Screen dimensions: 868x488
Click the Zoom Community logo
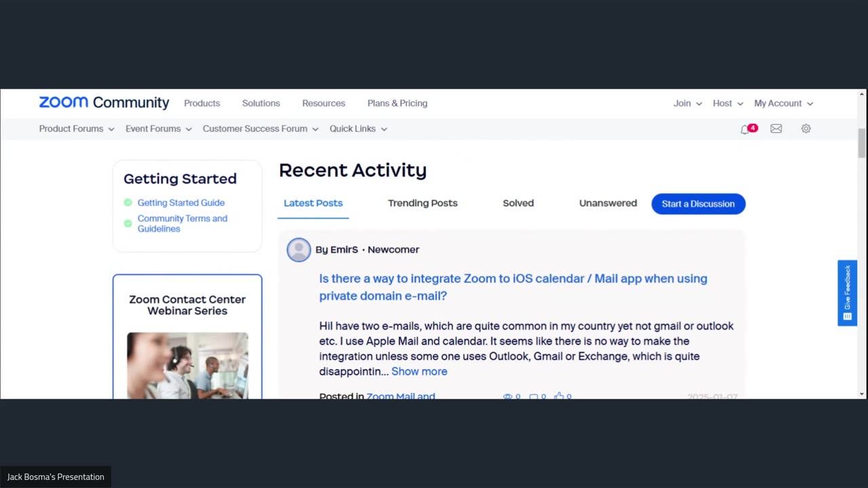[x=104, y=103]
